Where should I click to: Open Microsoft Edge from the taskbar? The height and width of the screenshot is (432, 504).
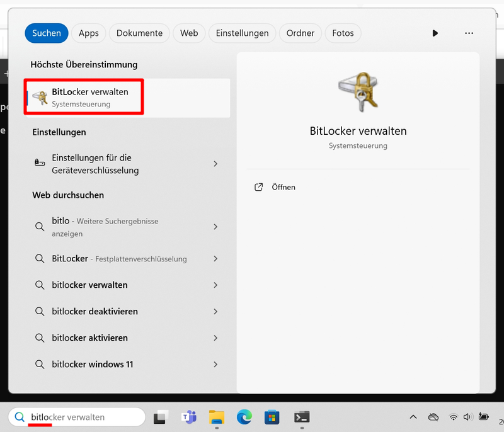coord(244,417)
